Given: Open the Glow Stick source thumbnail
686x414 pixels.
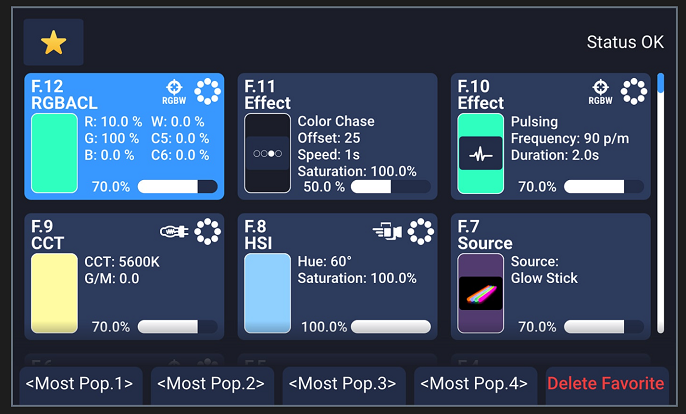Looking at the screenshot, I should click(x=480, y=293).
